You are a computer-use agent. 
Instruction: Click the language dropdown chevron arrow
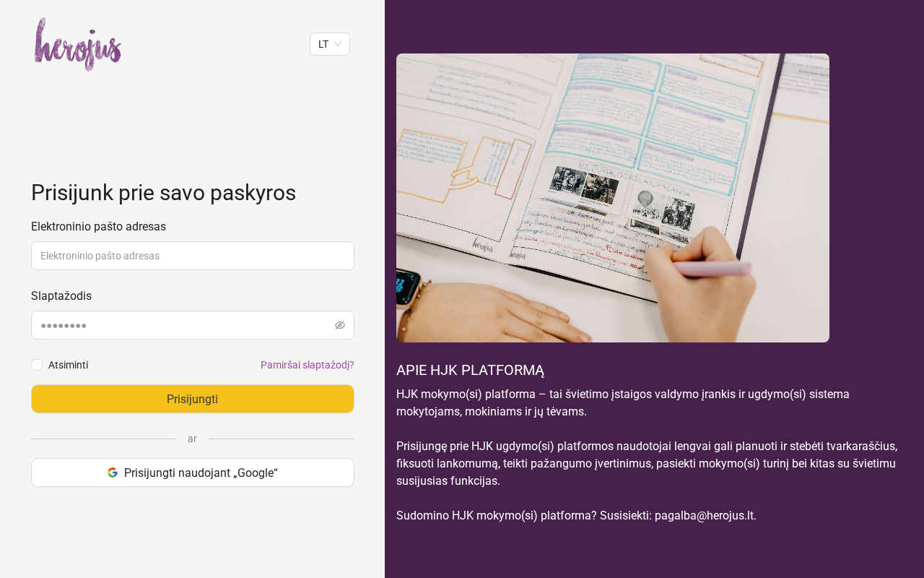pos(338,44)
